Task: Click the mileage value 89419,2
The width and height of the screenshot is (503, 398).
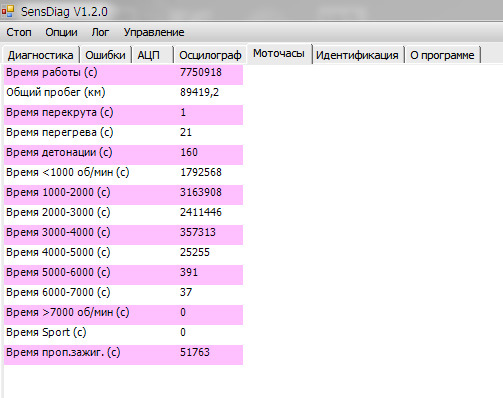Action: [200, 92]
